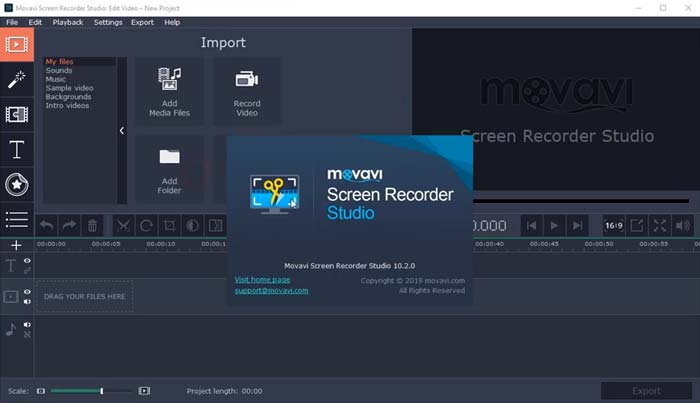700x403 pixels.
Task: Open the Filters magic wand tab
Action: pos(17,79)
